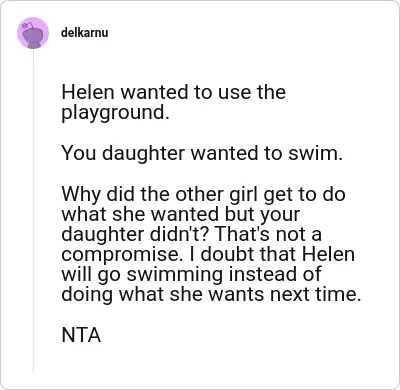Click the word "Why" starting the third paragraph
400x390 pixels.
(81, 195)
